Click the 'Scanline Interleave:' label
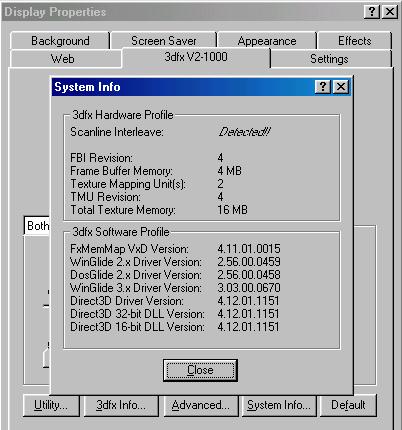This screenshot has height=430, width=402. point(117,132)
